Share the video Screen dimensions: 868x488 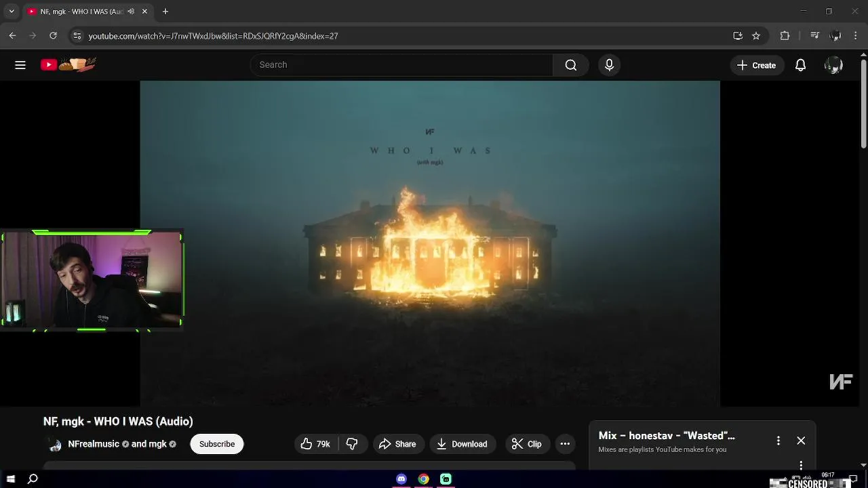[x=397, y=444]
